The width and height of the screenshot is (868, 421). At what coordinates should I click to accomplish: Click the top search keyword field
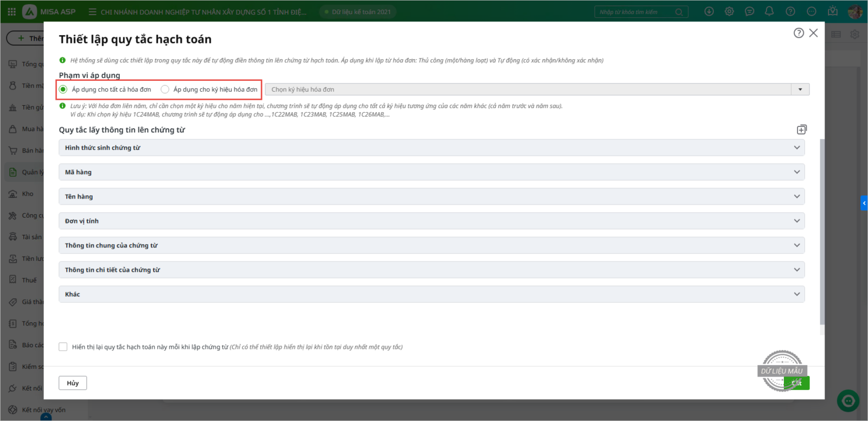pos(635,12)
